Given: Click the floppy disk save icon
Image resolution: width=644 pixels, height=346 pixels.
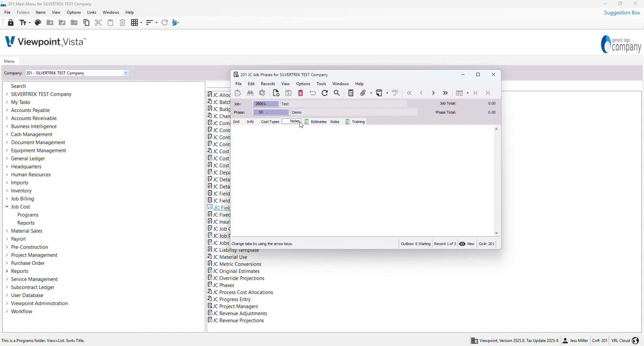Looking at the screenshot, I should click(x=288, y=93).
